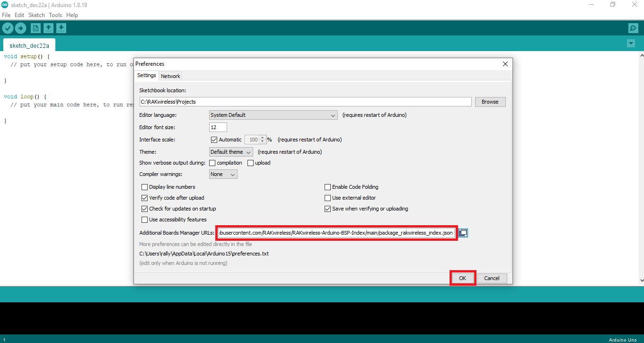644x343 pixels.
Task: Open the Serial Monitor
Action: (x=633, y=28)
